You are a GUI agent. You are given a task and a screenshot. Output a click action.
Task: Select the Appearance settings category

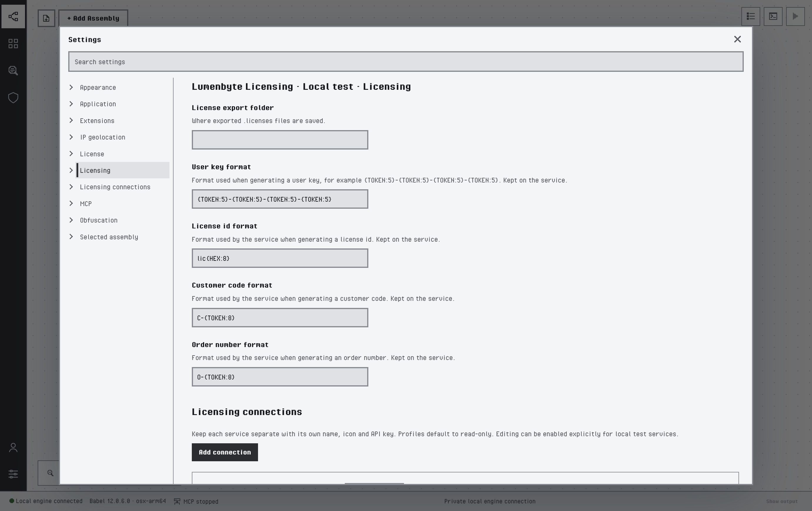98,87
